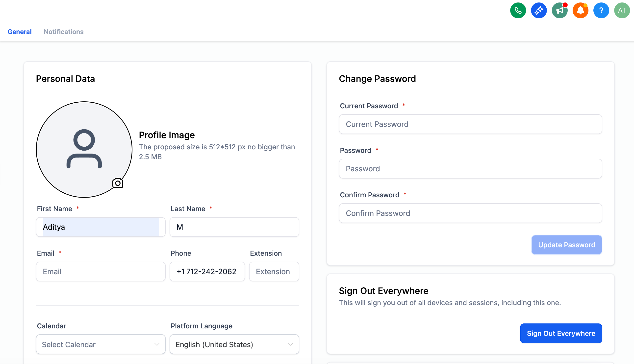Click the Sign Out Everywhere button

tap(561, 333)
